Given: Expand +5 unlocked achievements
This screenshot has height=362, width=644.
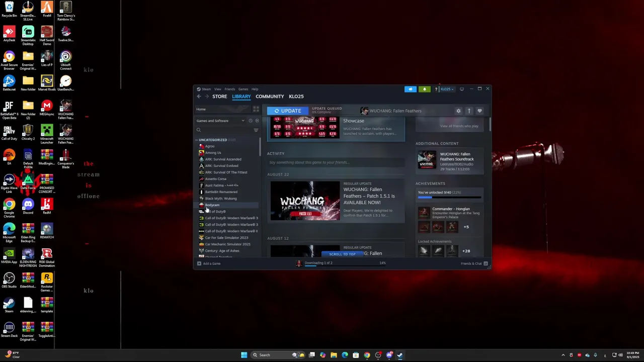Looking at the screenshot, I should click(466, 227).
